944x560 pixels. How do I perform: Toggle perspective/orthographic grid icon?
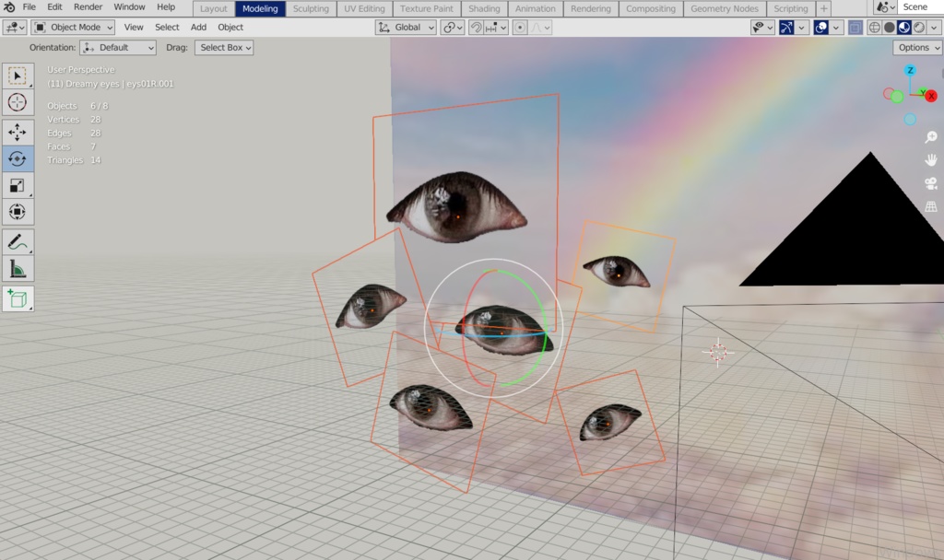coord(931,207)
